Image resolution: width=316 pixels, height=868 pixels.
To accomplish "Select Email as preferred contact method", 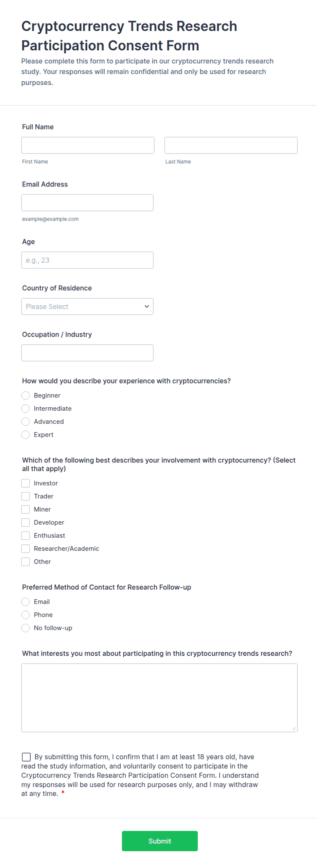I will tap(25, 602).
